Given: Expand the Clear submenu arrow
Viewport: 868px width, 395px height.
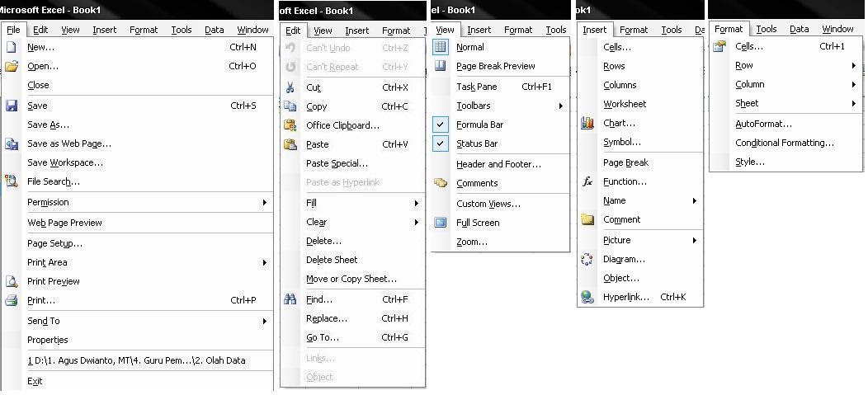Looking at the screenshot, I should pos(417,223).
